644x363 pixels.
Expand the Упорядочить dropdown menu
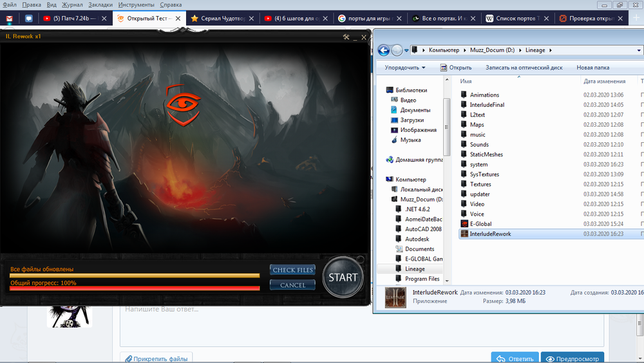404,68
